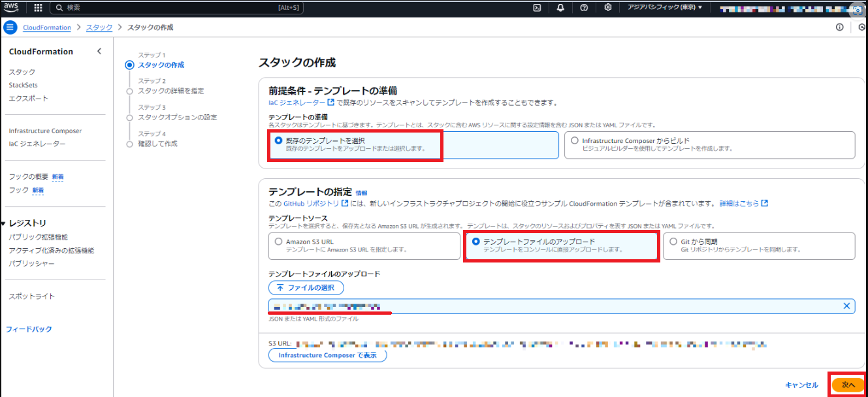868x397 pixels.
Task: Open settings gear icon in top bar
Action: (607, 8)
